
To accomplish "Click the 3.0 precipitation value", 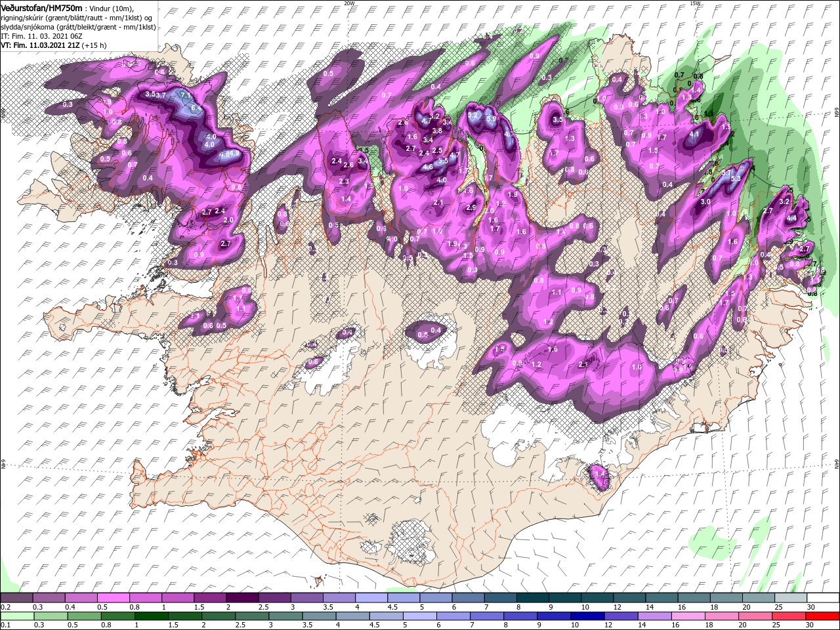I will click(705, 202).
